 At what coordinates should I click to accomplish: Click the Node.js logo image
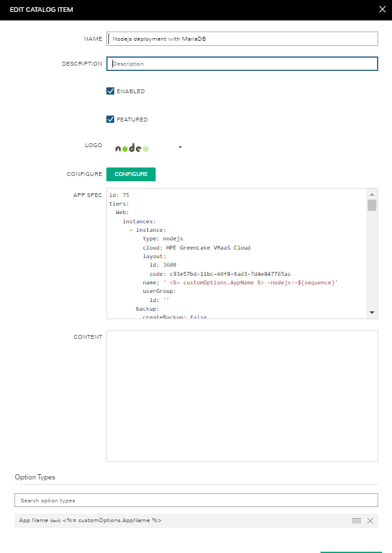(x=132, y=148)
